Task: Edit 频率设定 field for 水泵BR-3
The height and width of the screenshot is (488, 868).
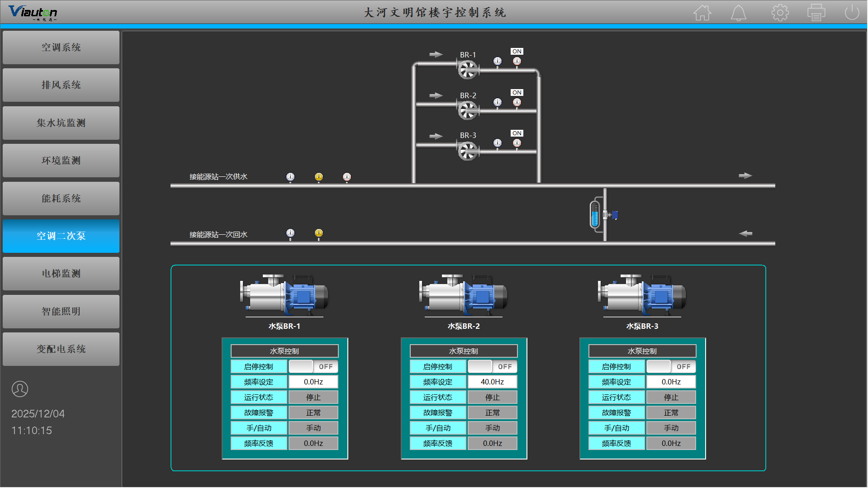Action: 671,382
